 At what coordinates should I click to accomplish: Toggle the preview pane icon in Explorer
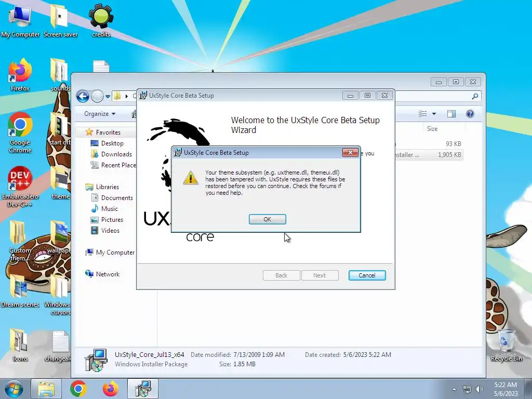[451, 114]
